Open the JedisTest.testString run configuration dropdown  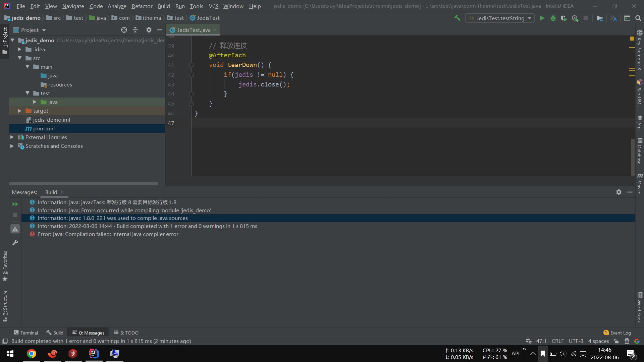(500, 18)
